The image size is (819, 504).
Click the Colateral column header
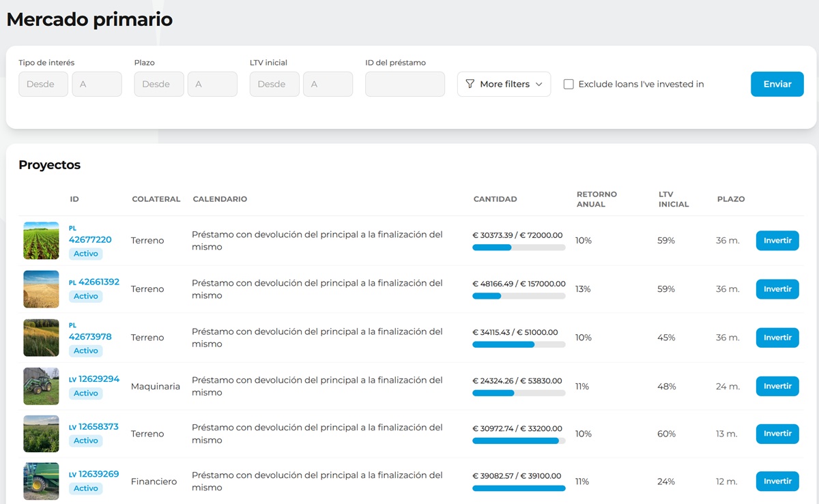(156, 199)
